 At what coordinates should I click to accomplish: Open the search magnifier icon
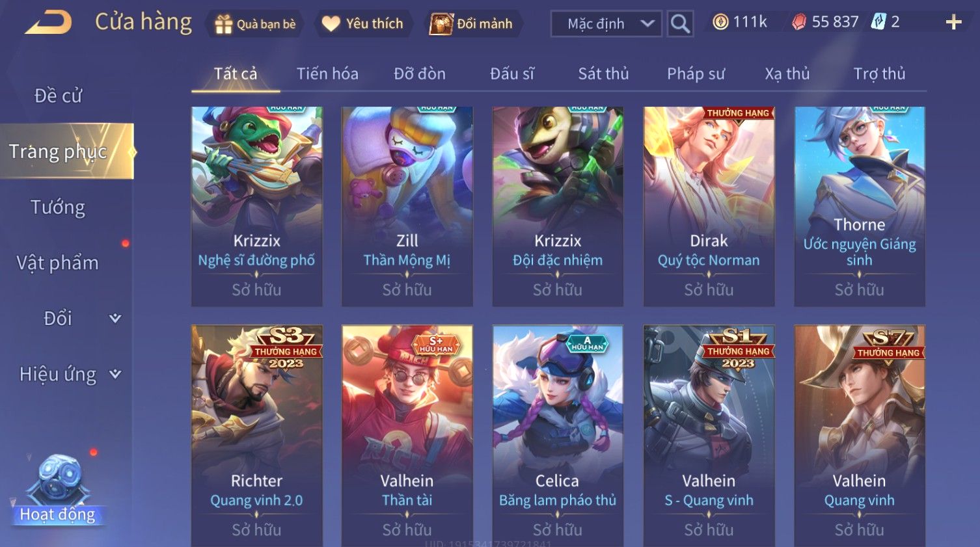click(x=680, y=24)
